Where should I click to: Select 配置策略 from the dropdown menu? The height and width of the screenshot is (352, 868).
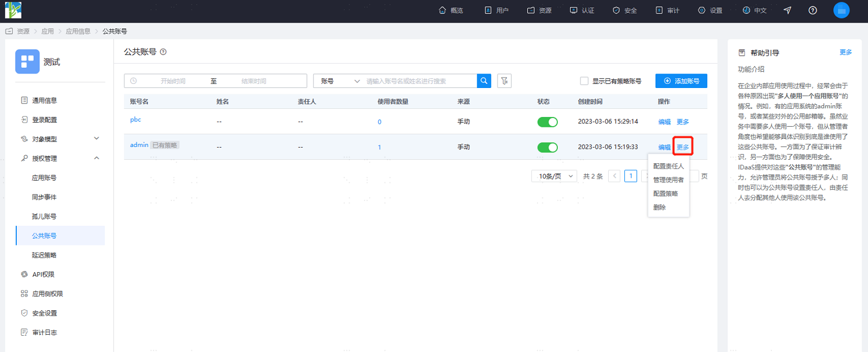[x=668, y=193]
